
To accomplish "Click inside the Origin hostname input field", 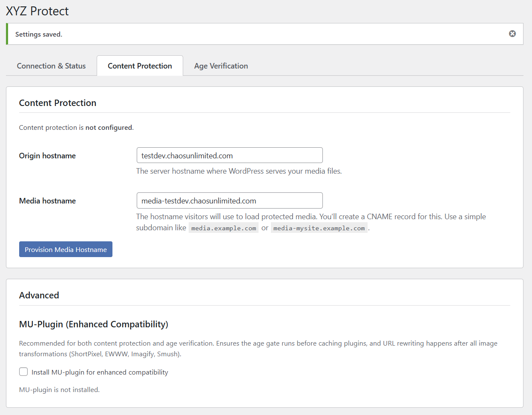I will [x=229, y=155].
